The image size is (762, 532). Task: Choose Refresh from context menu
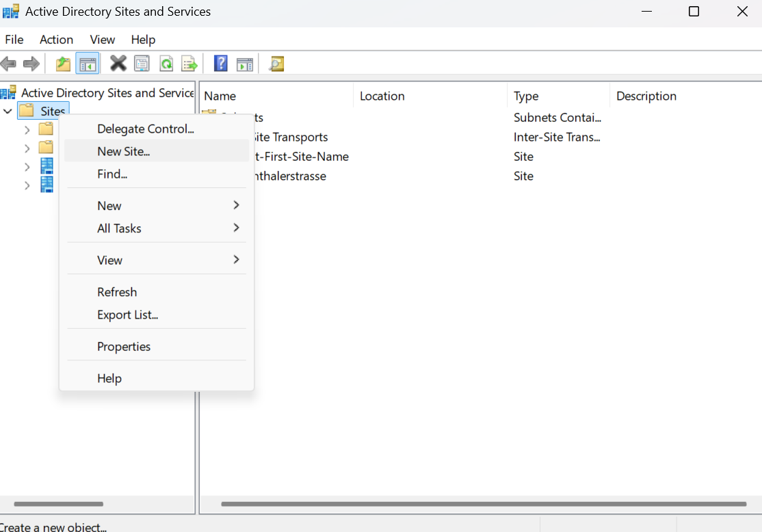[157, 292]
